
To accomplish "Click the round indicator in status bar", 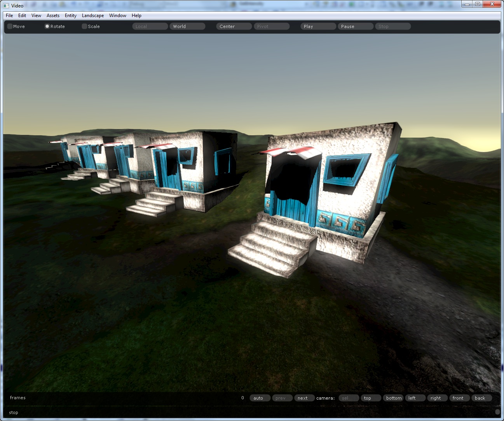I will coord(497,412).
